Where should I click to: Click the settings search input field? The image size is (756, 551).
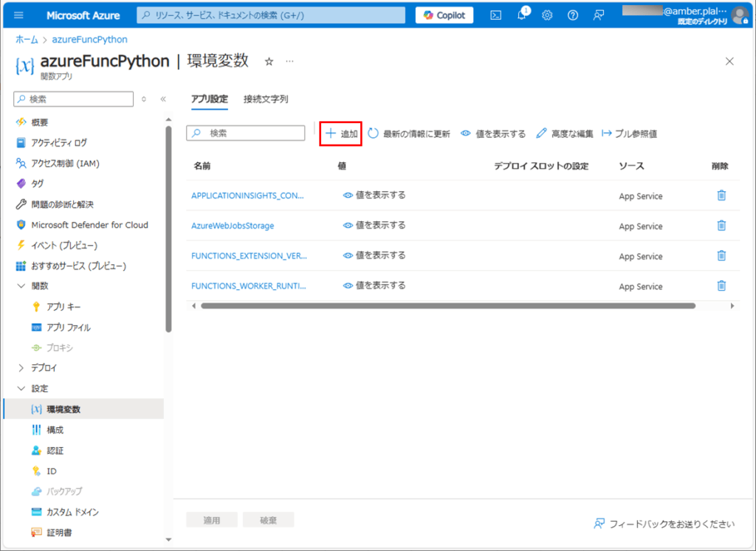245,133
